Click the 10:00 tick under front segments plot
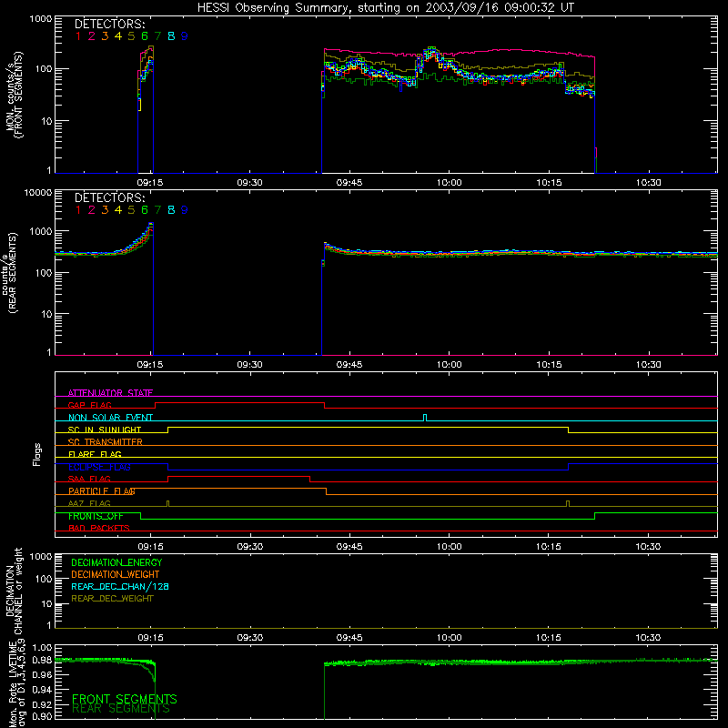 pyautogui.click(x=449, y=183)
